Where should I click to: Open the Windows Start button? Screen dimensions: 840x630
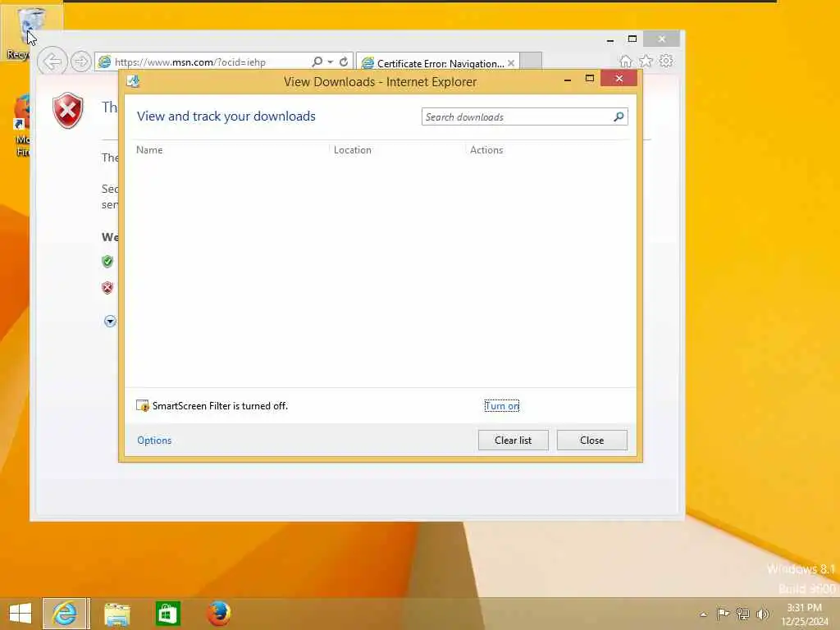coord(21,614)
